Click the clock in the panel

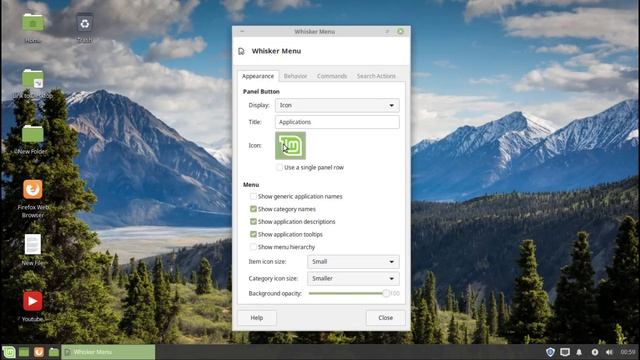[628, 352]
